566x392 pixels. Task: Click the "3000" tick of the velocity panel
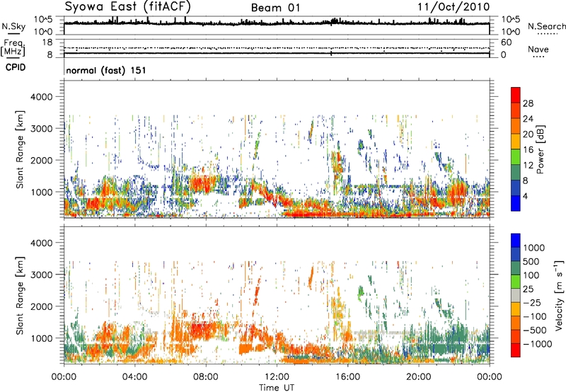tap(42, 275)
